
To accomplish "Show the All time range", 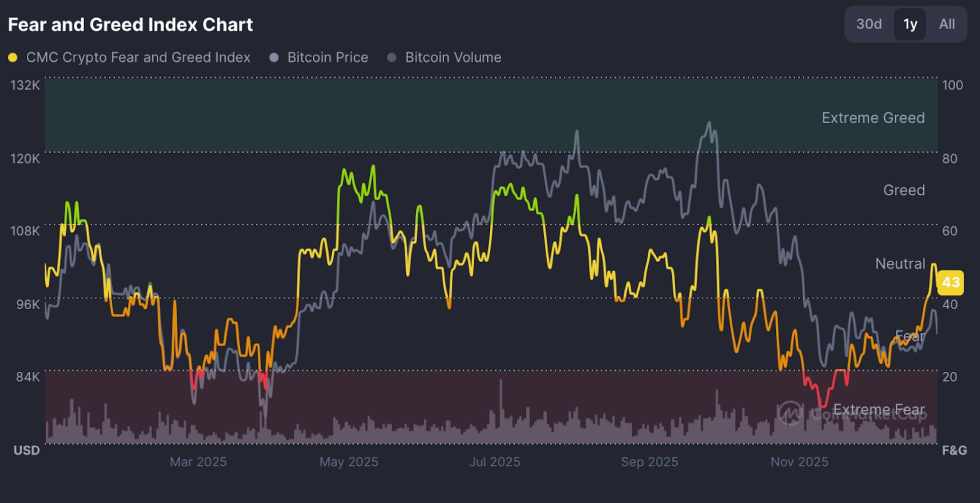I will click(946, 24).
